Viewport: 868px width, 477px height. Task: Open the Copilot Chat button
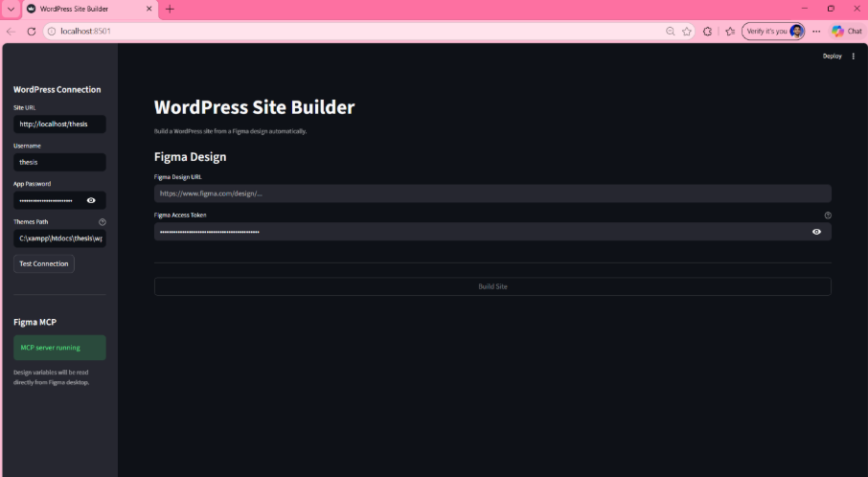(846, 32)
